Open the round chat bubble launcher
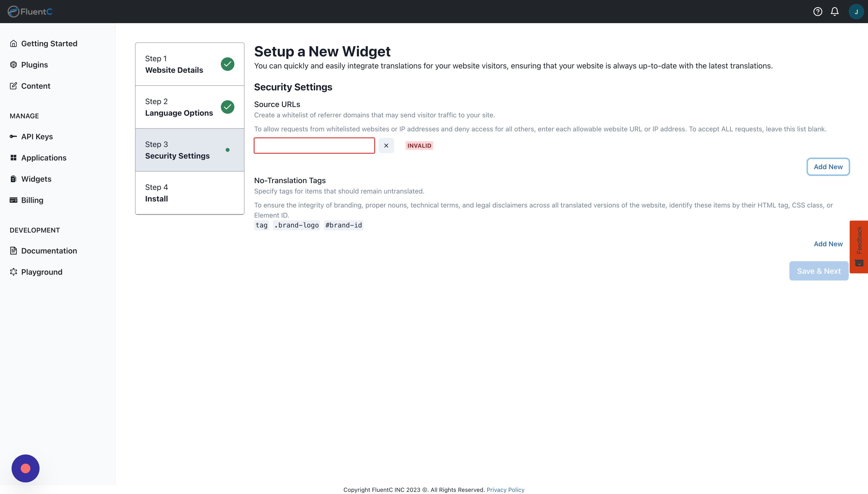This screenshot has width=868, height=494. (x=26, y=468)
